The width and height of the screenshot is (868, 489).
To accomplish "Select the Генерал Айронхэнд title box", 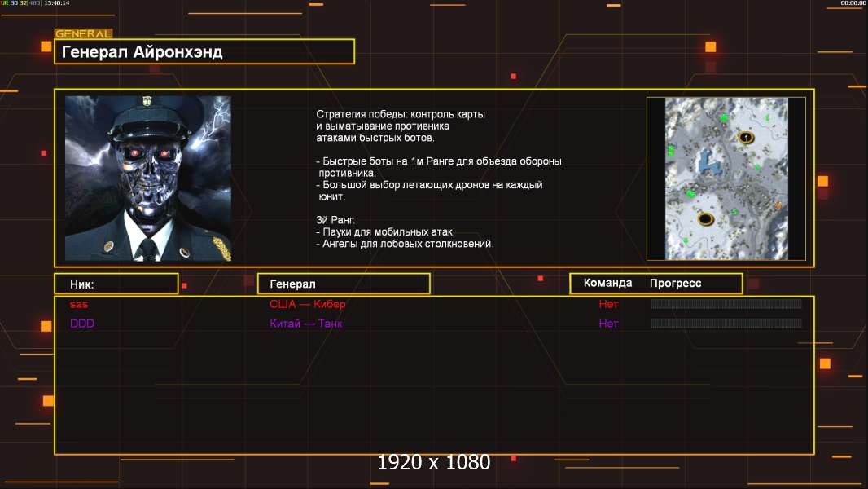I will coord(204,51).
